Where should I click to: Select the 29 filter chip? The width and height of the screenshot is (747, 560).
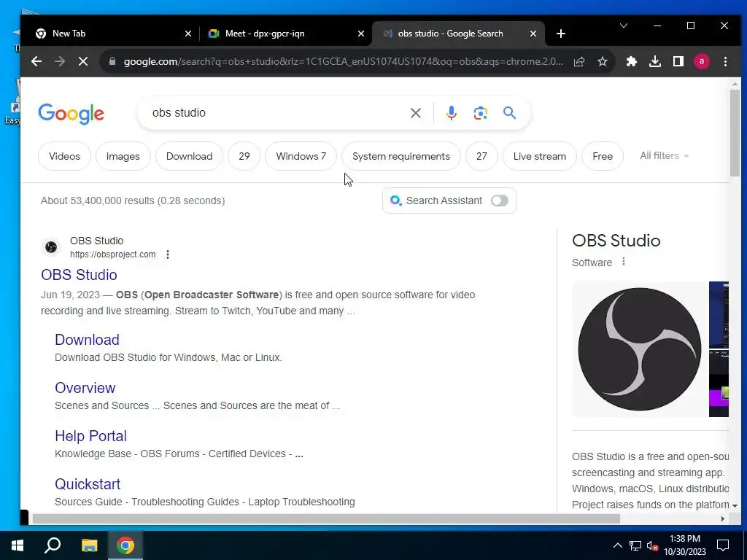[244, 156]
